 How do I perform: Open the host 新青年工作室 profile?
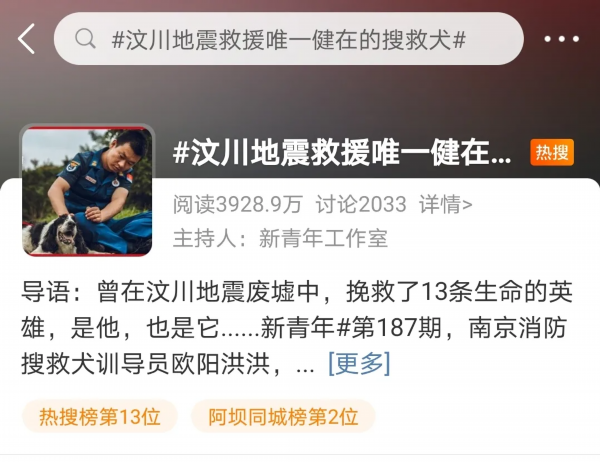(x=323, y=239)
